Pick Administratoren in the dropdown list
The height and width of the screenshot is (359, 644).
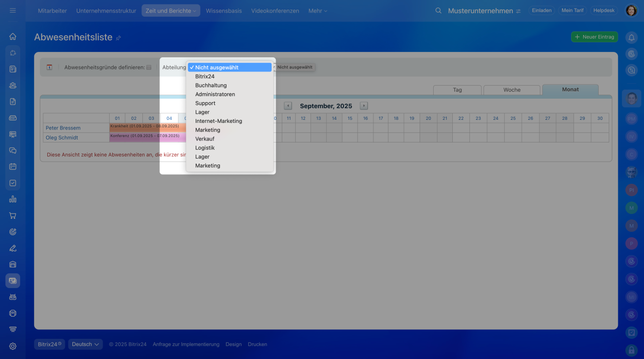(x=230, y=94)
